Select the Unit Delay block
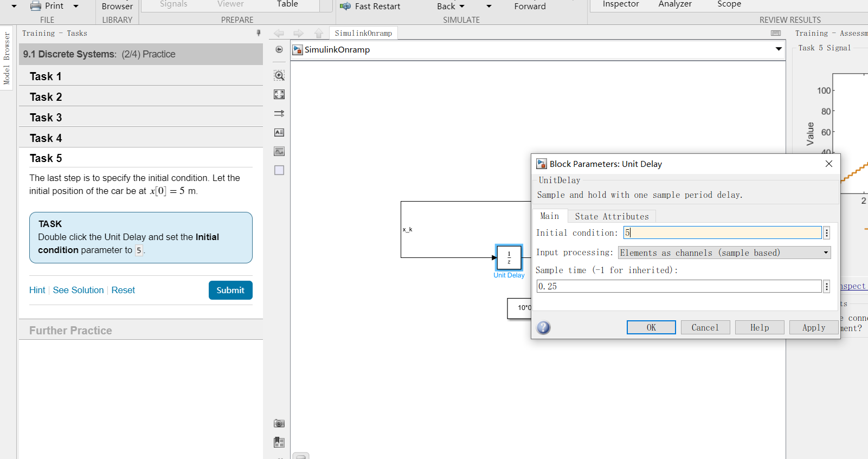868x459 pixels. 509,257
